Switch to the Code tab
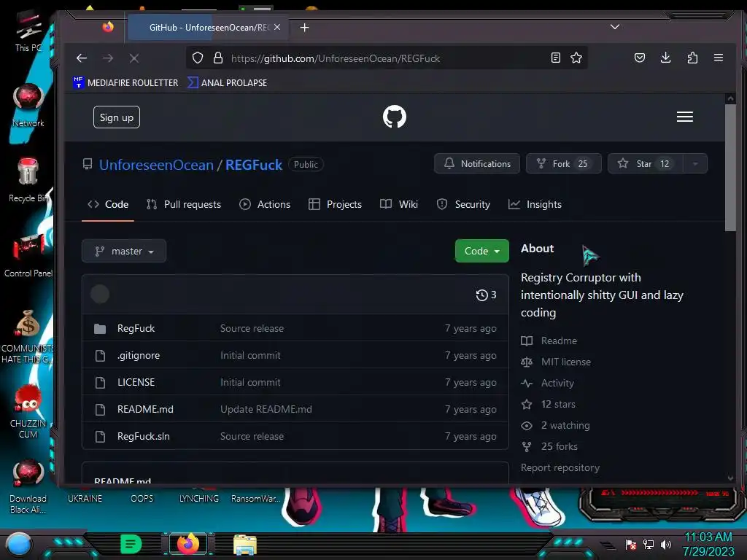The image size is (747, 560). tap(108, 204)
